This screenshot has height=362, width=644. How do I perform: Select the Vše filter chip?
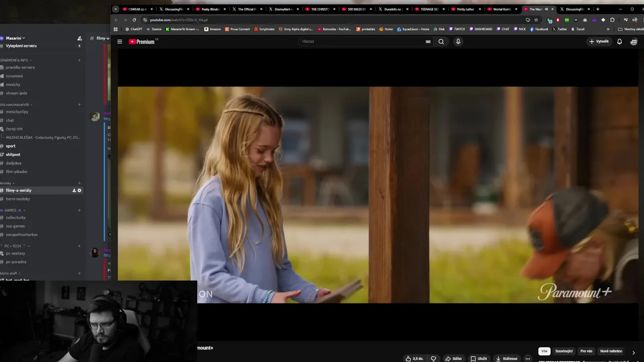point(544,351)
